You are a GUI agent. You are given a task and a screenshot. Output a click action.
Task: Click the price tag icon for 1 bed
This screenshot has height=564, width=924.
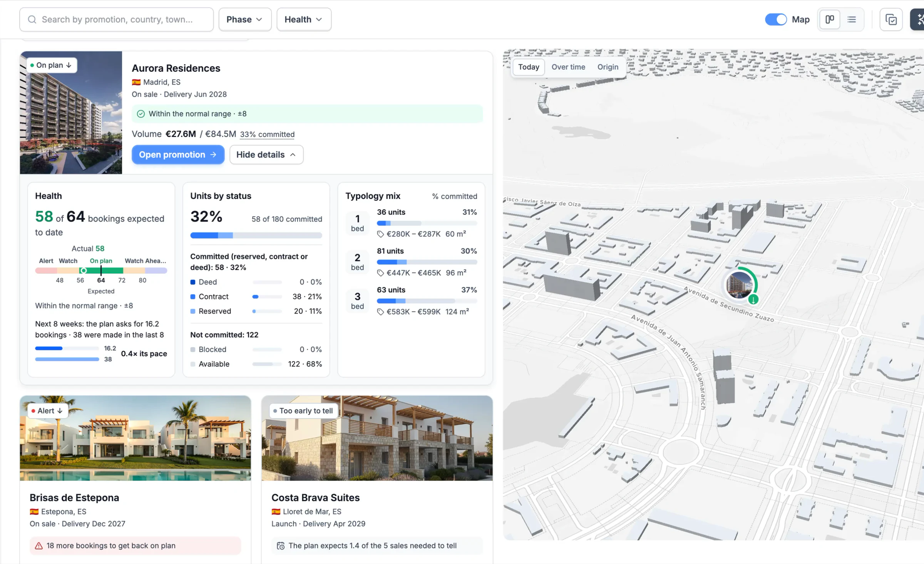click(x=380, y=234)
